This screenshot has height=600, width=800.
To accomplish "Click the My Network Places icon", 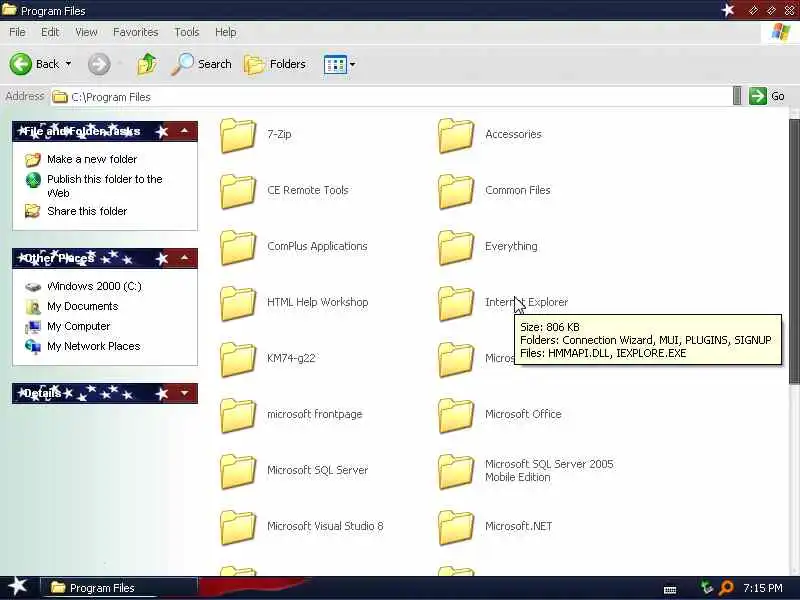I will [x=33, y=346].
